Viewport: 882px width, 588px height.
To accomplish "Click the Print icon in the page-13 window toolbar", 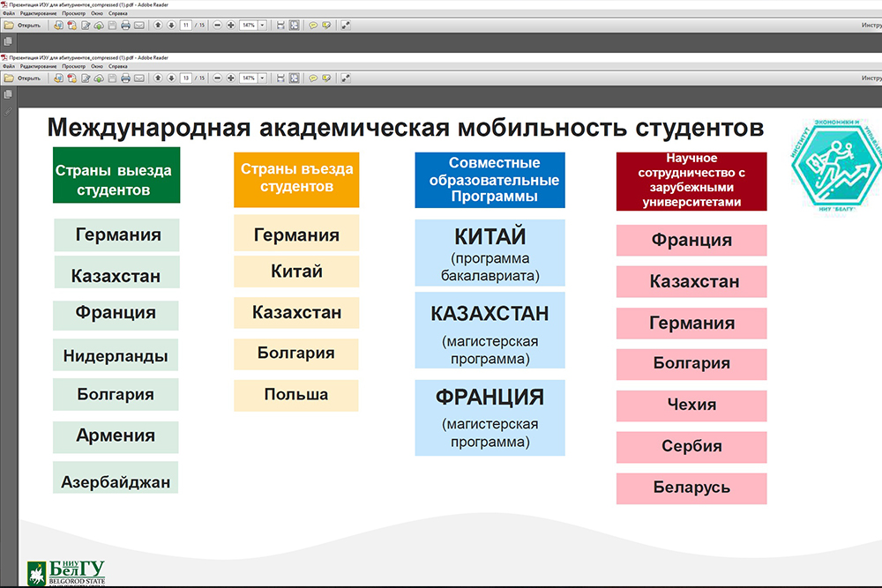I will [x=125, y=78].
